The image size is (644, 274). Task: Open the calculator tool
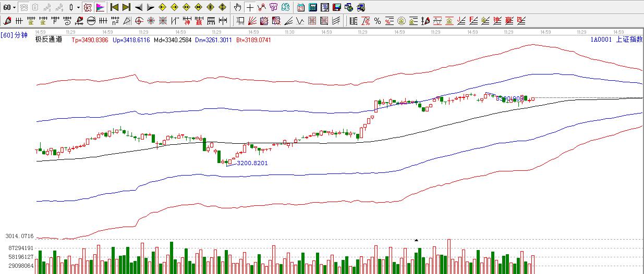[x=313, y=7]
